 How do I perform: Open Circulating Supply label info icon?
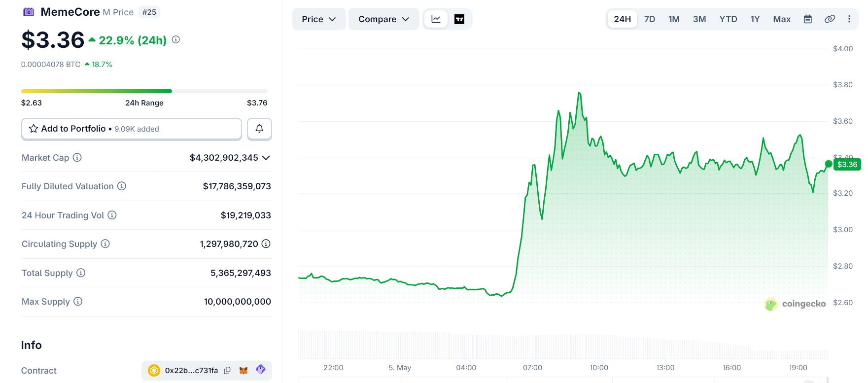105,244
